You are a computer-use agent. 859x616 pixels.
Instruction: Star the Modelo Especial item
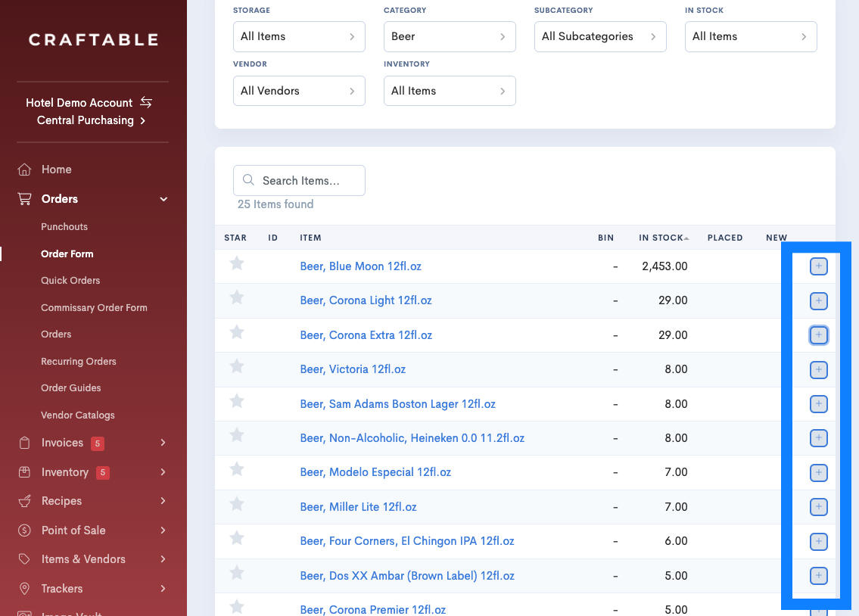pyautogui.click(x=237, y=469)
